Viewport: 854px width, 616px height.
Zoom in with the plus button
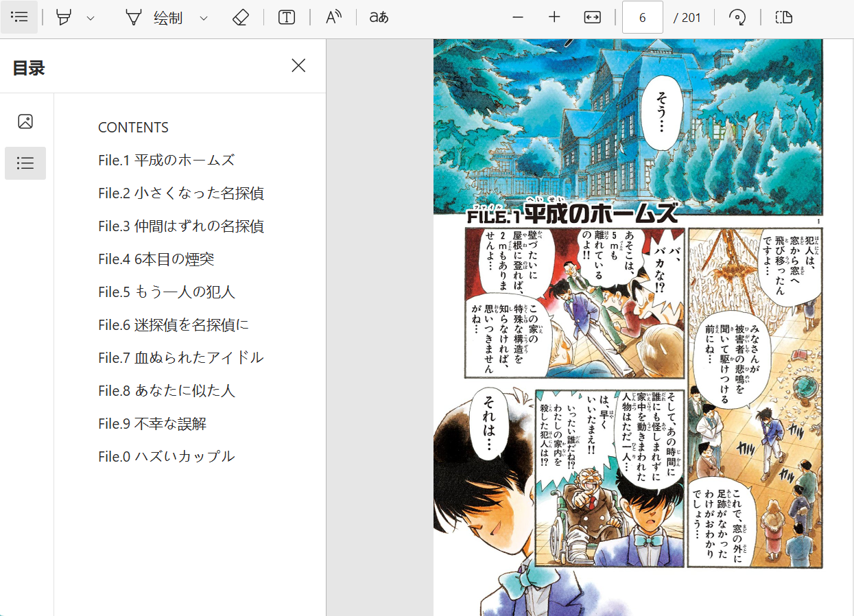[555, 18]
